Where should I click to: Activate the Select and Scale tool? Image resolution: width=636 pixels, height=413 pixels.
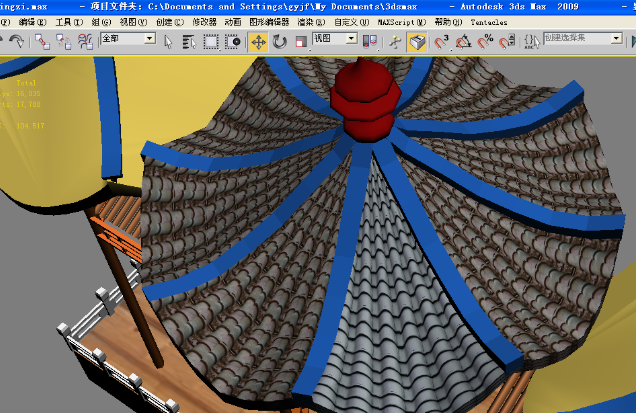point(301,41)
